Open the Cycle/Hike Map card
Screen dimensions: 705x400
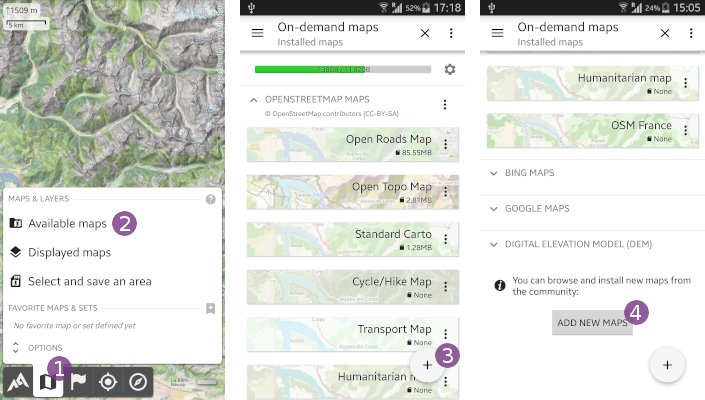(x=353, y=287)
